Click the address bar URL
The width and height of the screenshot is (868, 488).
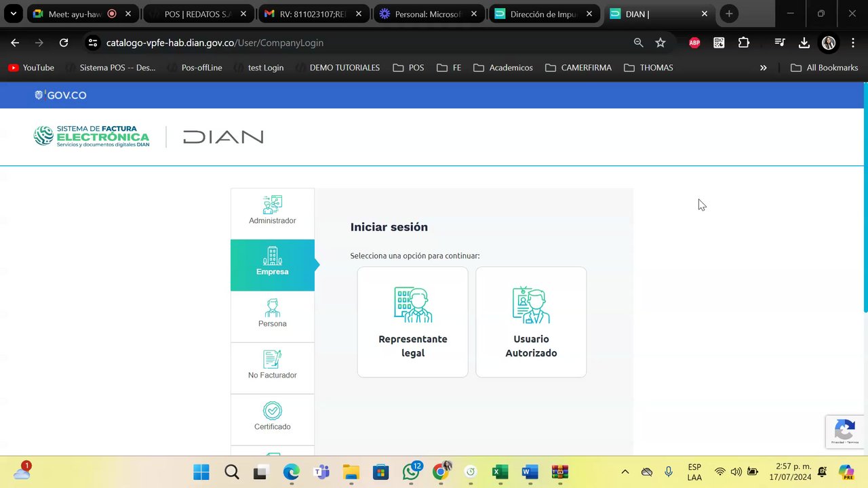215,43
